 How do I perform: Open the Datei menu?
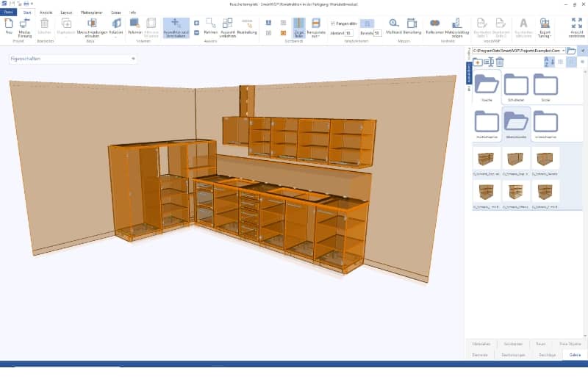(8, 12)
